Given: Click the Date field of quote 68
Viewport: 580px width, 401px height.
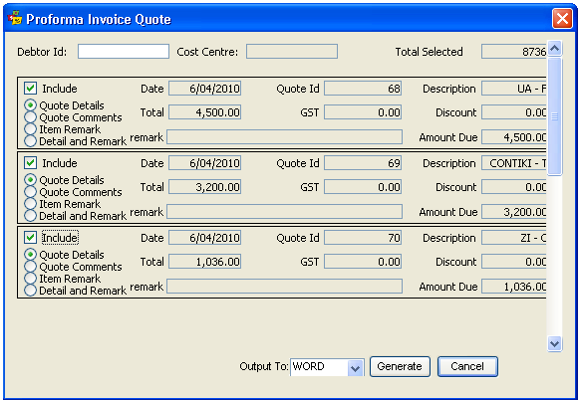Looking at the screenshot, I should 205,88.
